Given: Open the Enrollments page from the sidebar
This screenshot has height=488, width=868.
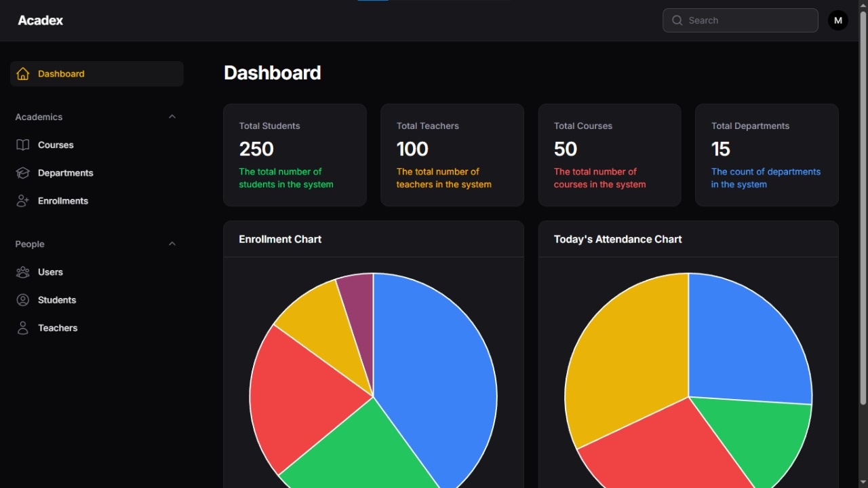Looking at the screenshot, I should click(63, 201).
